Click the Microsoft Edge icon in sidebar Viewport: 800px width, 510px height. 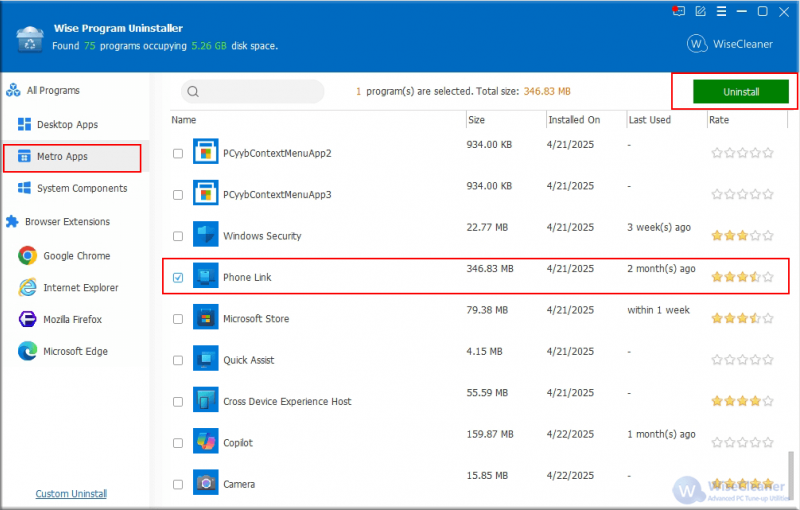[28, 351]
